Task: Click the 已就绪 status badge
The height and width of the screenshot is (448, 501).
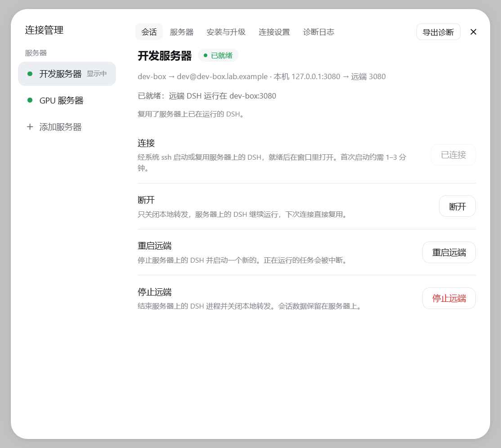Action: point(218,55)
